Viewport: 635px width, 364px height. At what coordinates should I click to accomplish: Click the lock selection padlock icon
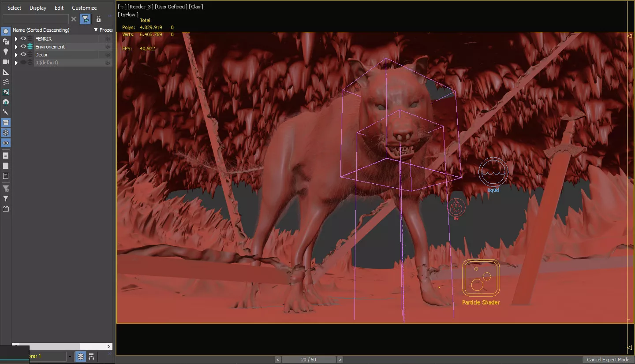click(x=98, y=19)
